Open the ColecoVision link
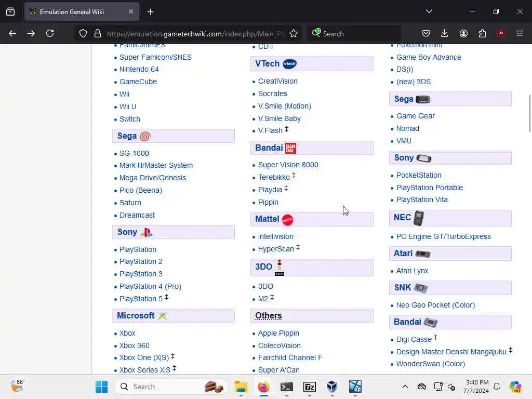Screen dimensions: 532x399 point(279,345)
